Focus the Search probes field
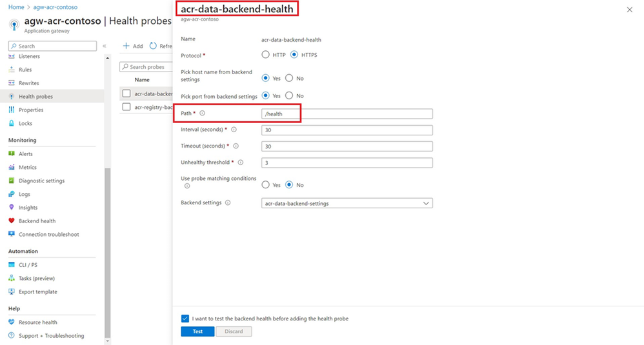Screen dimensions: 644x345 click(x=146, y=67)
